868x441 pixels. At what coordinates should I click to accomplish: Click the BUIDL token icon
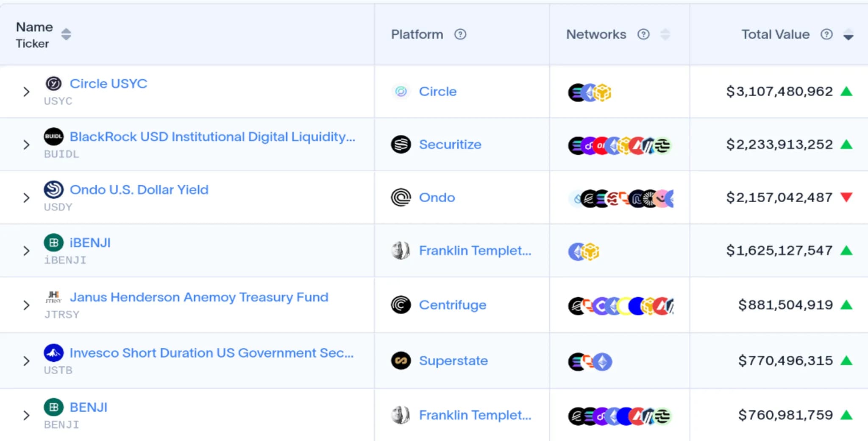54,137
